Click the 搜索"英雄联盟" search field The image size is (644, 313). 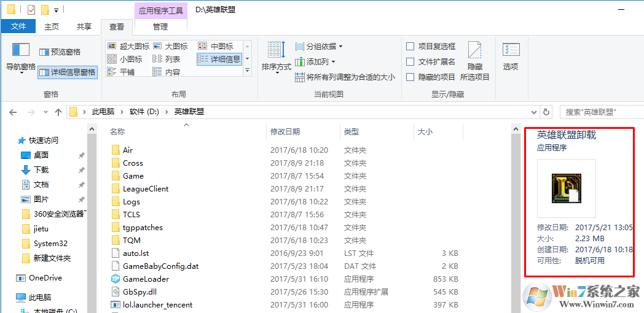[599, 112]
